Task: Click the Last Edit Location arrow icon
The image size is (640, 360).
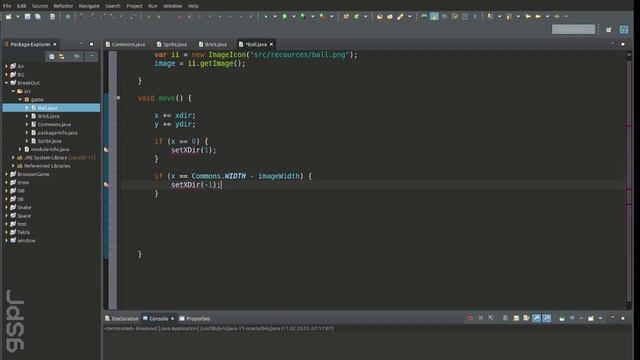Action: click(528, 17)
